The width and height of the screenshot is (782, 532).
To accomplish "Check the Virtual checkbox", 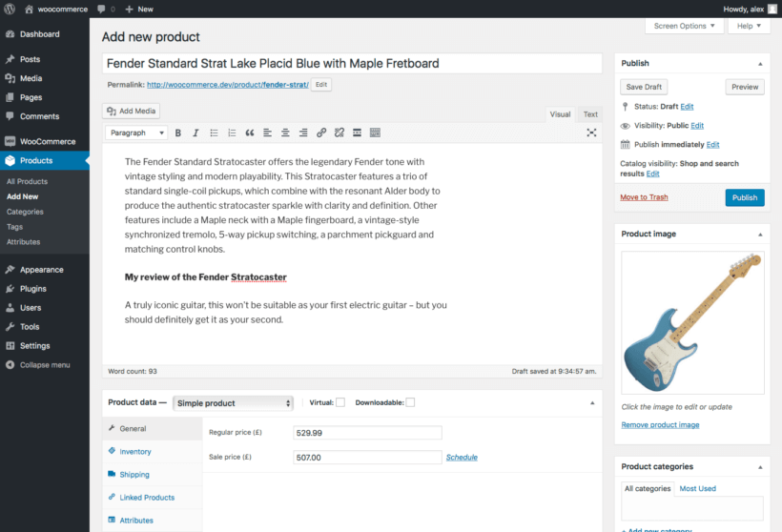I will click(x=340, y=402).
